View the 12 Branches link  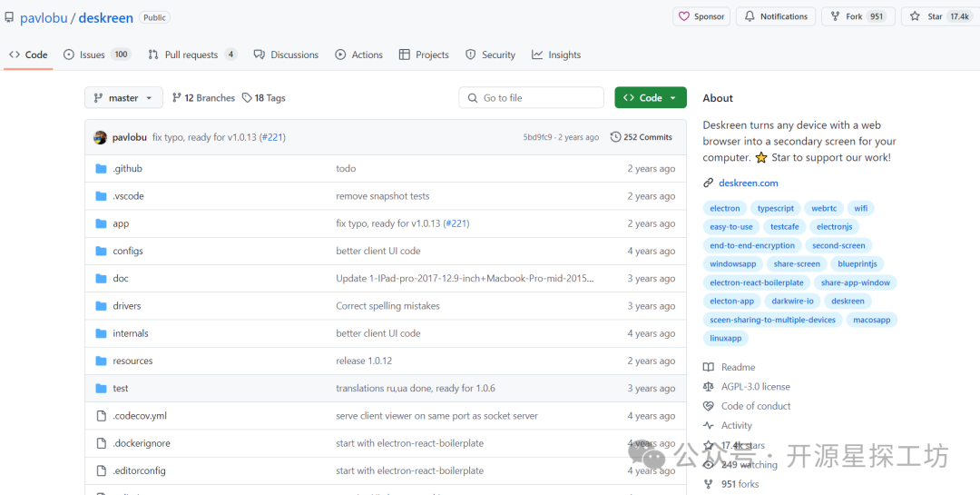tap(204, 98)
